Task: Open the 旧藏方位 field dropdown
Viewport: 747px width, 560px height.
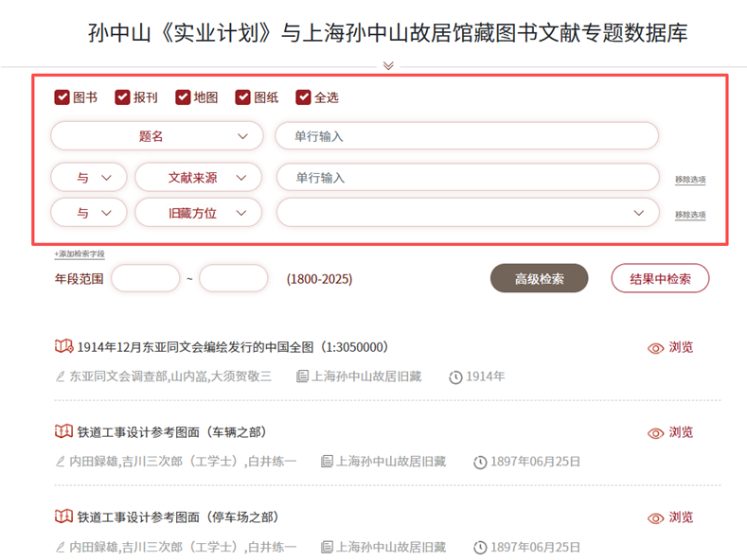Action: (x=199, y=213)
